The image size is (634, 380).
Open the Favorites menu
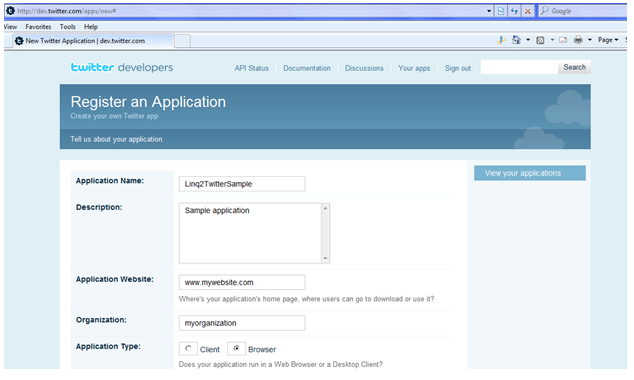[38, 27]
